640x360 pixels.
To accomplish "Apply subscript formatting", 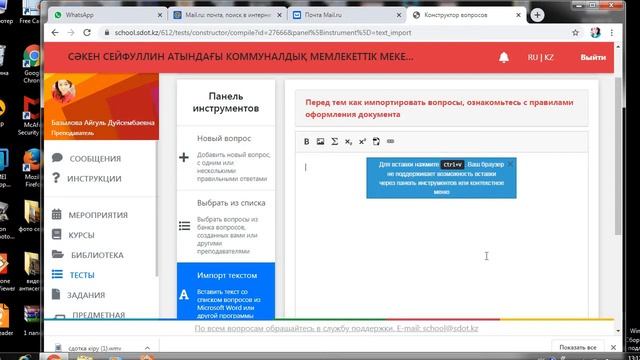I will click(x=348, y=142).
